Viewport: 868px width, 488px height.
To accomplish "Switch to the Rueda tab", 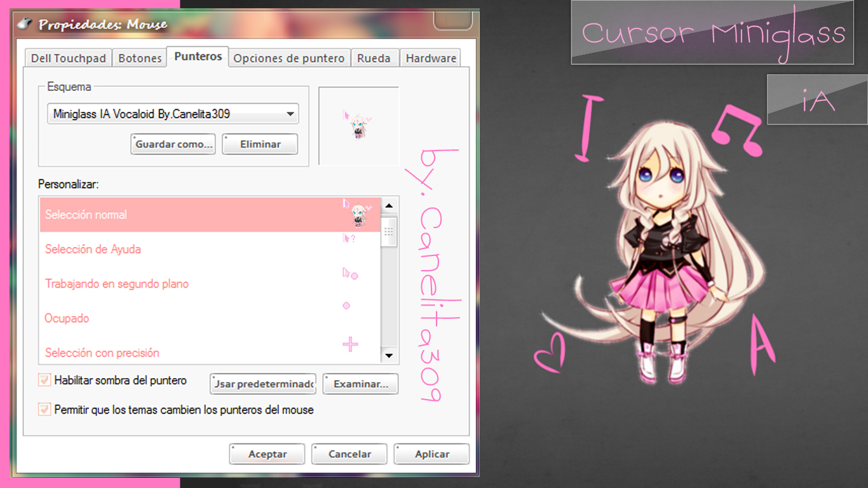I will pyautogui.click(x=374, y=58).
